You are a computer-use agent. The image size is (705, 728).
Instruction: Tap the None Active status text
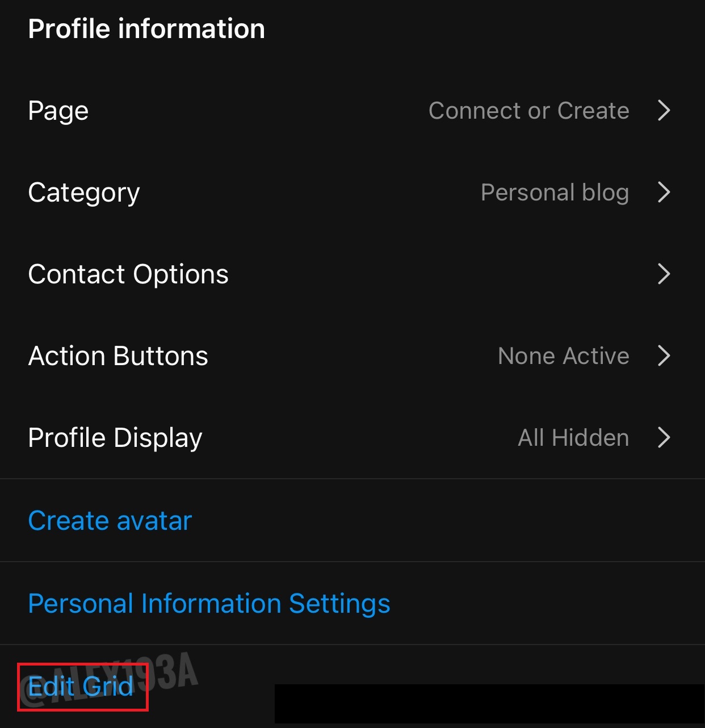563,356
